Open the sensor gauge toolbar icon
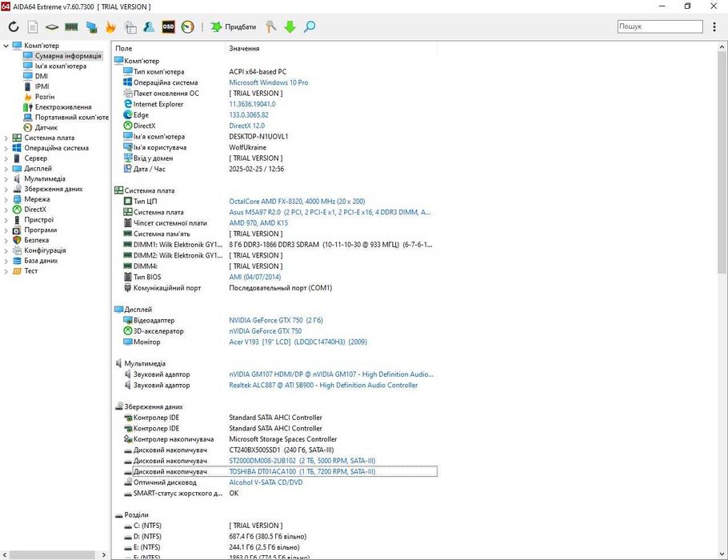This screenshot has height=560, width=728. (x=187, y=27)
